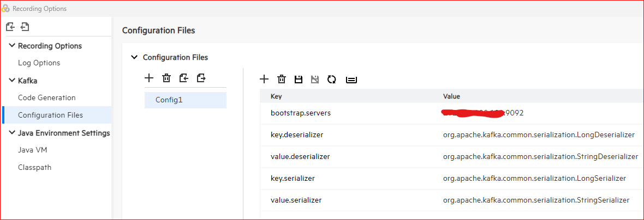
Task: Delete the selected property row via trash icon
Action: point(282,80)
